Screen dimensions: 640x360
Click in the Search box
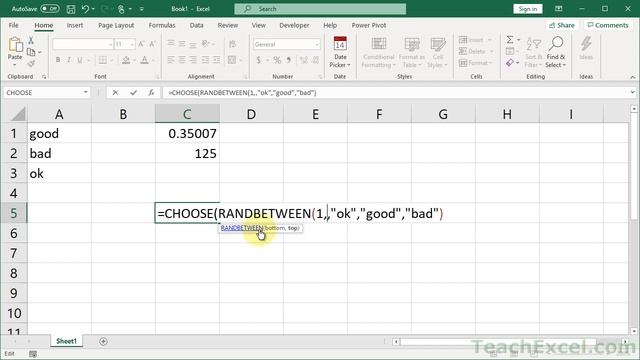pos(320,9)
